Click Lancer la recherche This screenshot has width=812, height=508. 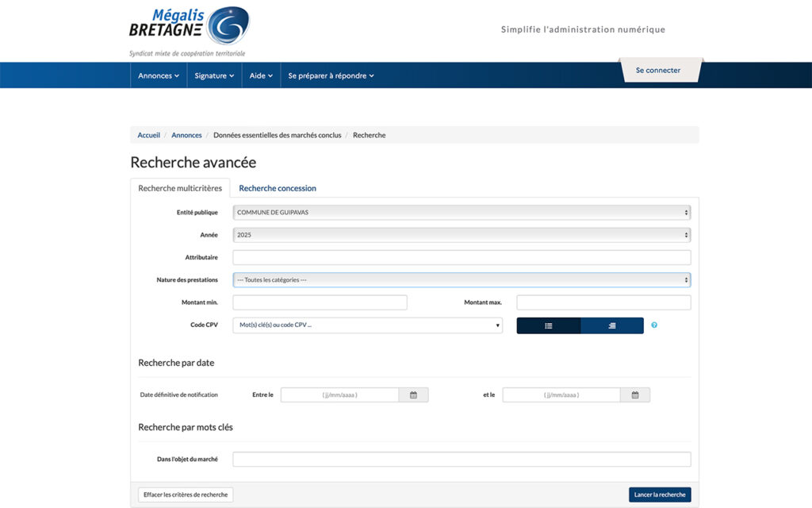click(x=659, y=494)
